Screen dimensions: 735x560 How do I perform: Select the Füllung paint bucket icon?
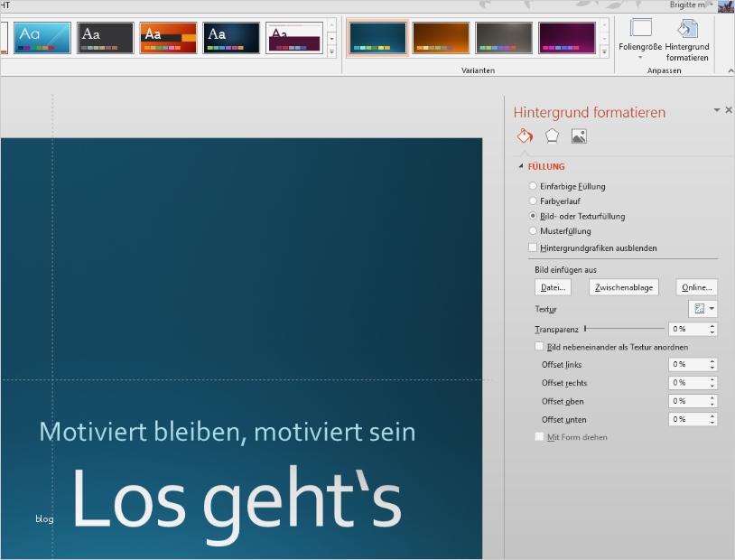[x=525, y=135]
